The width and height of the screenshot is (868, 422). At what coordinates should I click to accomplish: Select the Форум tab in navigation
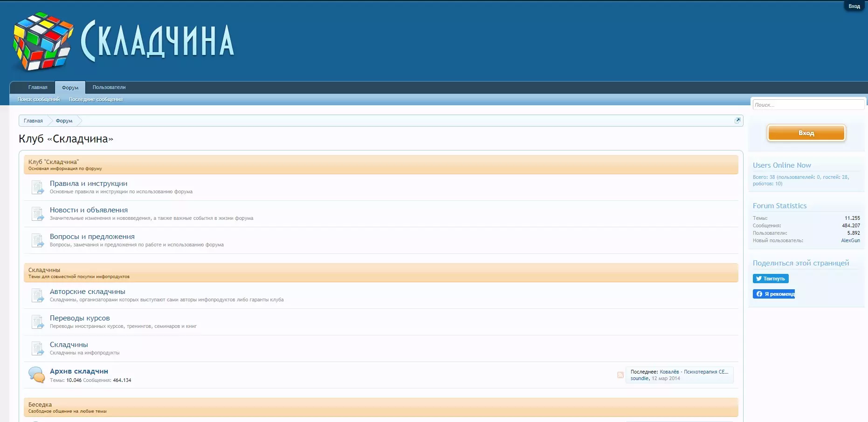coord(70,88)
